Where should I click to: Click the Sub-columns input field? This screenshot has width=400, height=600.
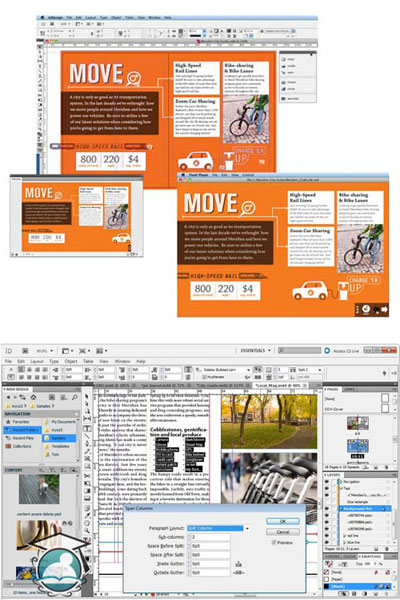coord(210,537)
